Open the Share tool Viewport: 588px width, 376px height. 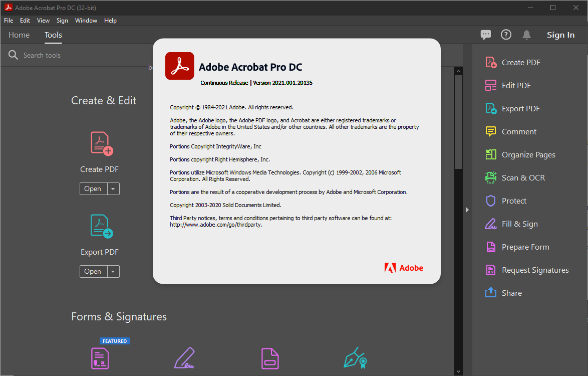(512, 293)
